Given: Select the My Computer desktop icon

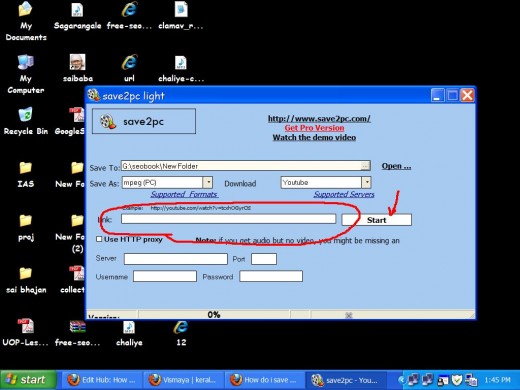Looking at the screenshot, I should tap(26, 74).
